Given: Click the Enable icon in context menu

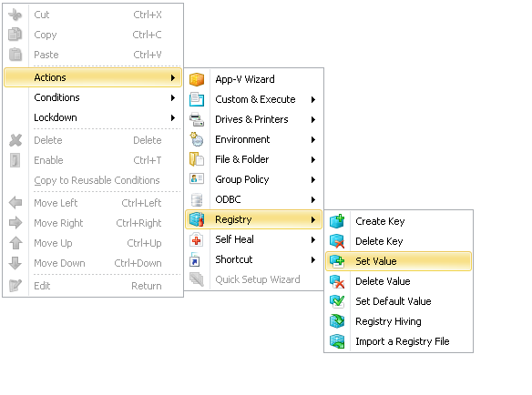Looking at the screenshot, I should point(15,160).
